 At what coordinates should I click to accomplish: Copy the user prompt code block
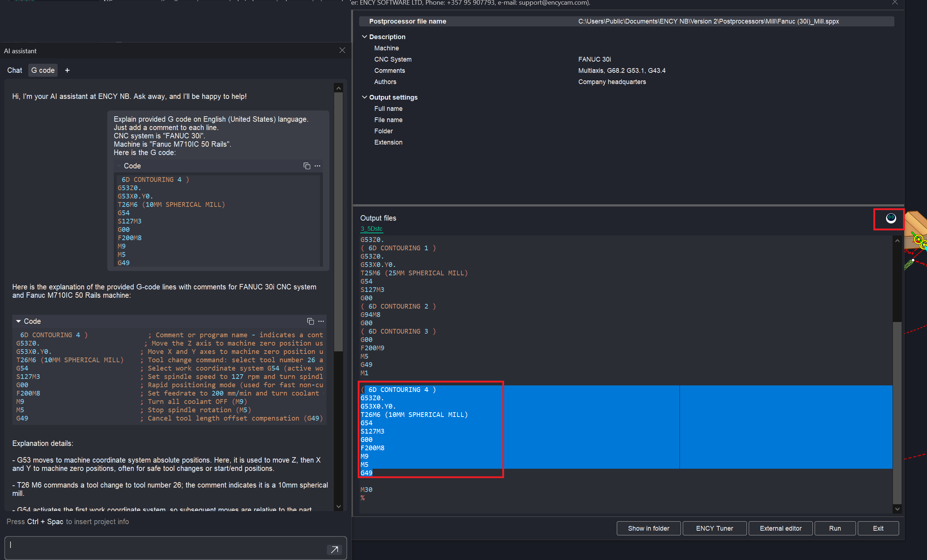pyautogui.click(x=307, y=166)
